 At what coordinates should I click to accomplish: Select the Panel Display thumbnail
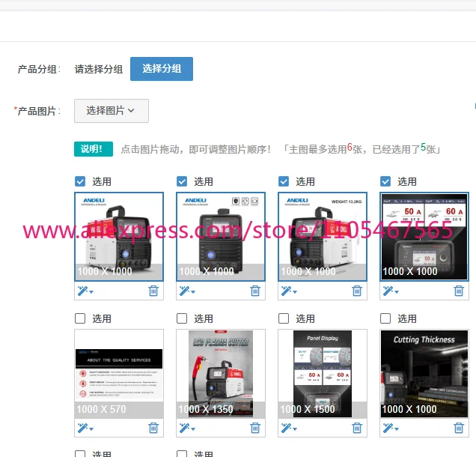point(323,374)
